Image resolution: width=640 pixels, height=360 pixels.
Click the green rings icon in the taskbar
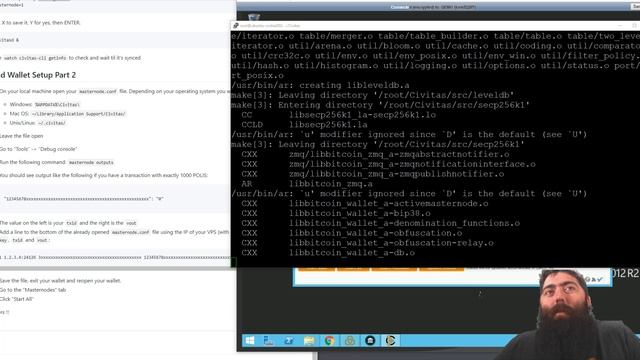(x=350, y=340)
